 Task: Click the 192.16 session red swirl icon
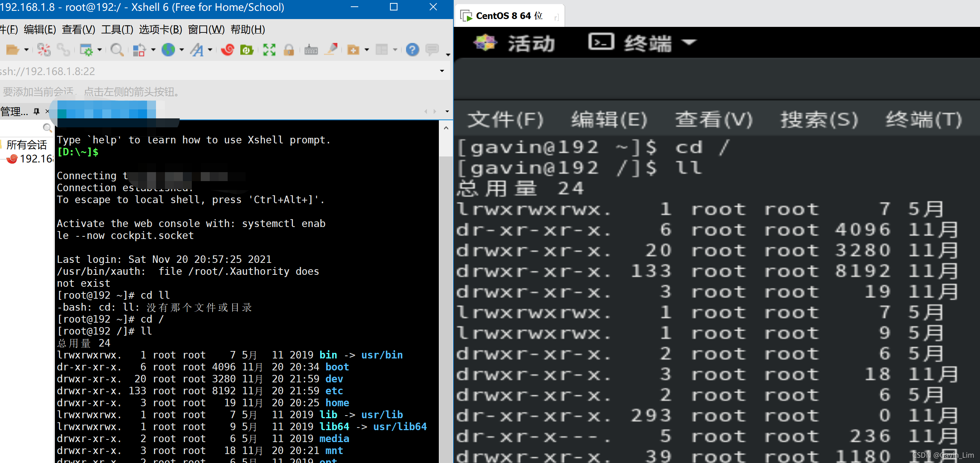13,158
